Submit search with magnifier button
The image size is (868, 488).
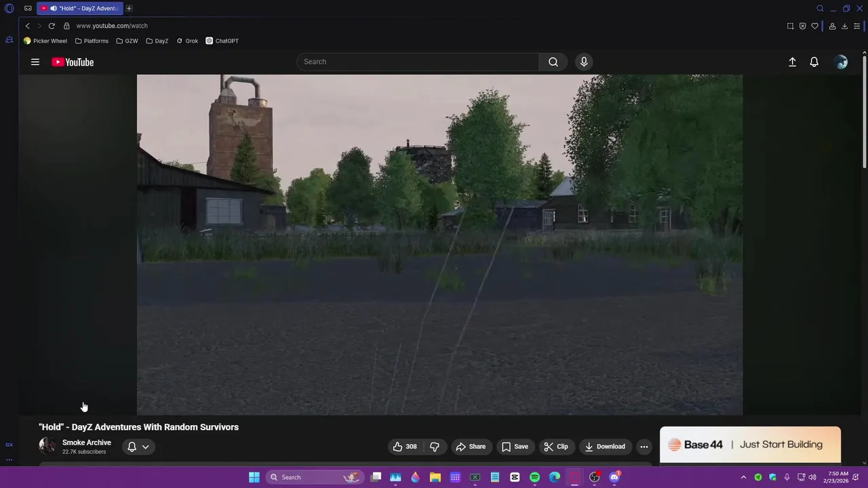coord(553,62)
